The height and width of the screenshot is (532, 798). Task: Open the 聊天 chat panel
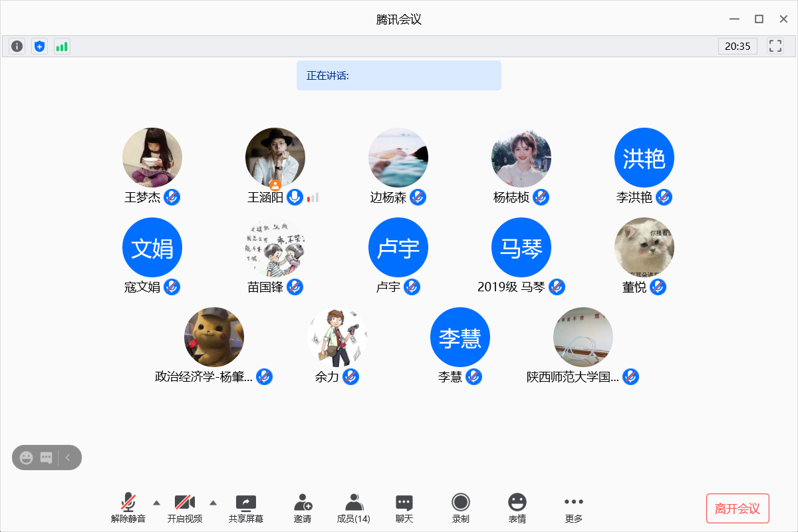(404, 508)
